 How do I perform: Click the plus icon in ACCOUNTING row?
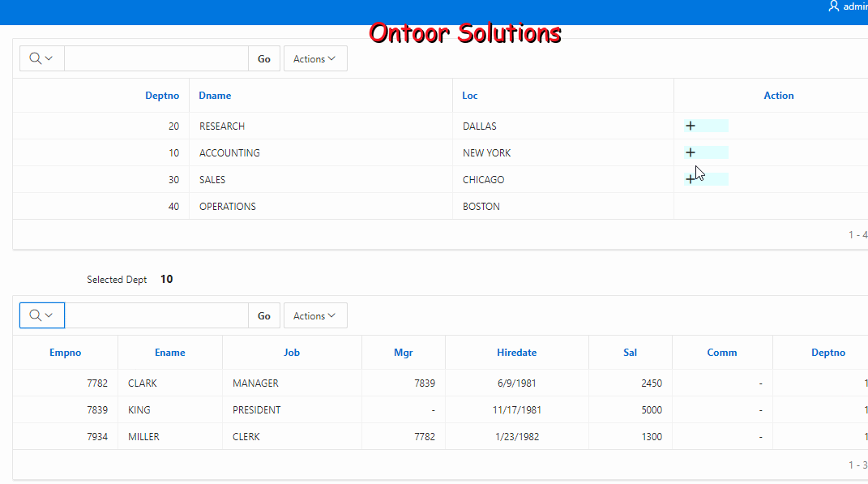tap(691, 152)
